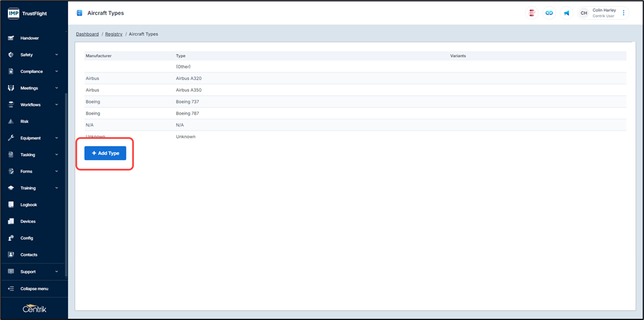Click the Type column header
Screen dimensions: 644x320
(180, 55)
